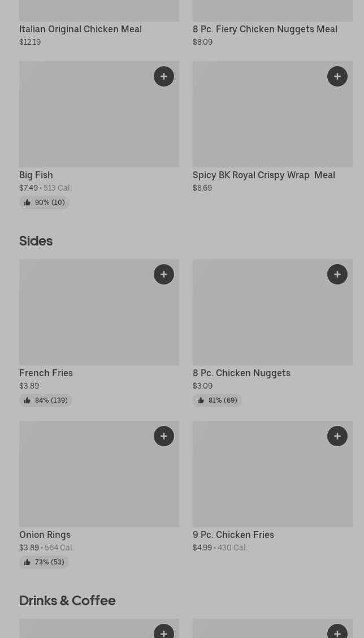Add Spicy BK Royal Crispy Wrap Meal
Screen dimensions: 364x638
[337, 76]
